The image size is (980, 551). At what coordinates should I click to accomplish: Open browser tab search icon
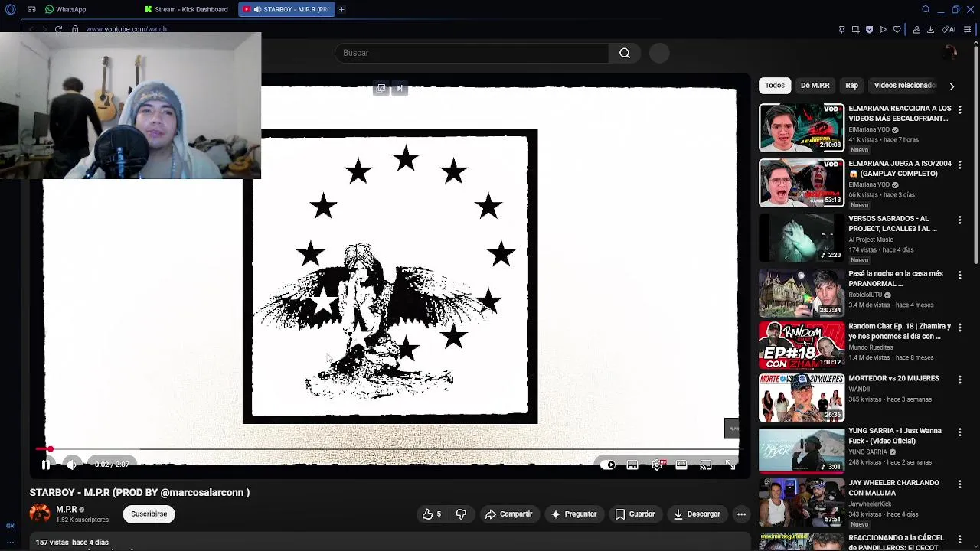(926, 9)
